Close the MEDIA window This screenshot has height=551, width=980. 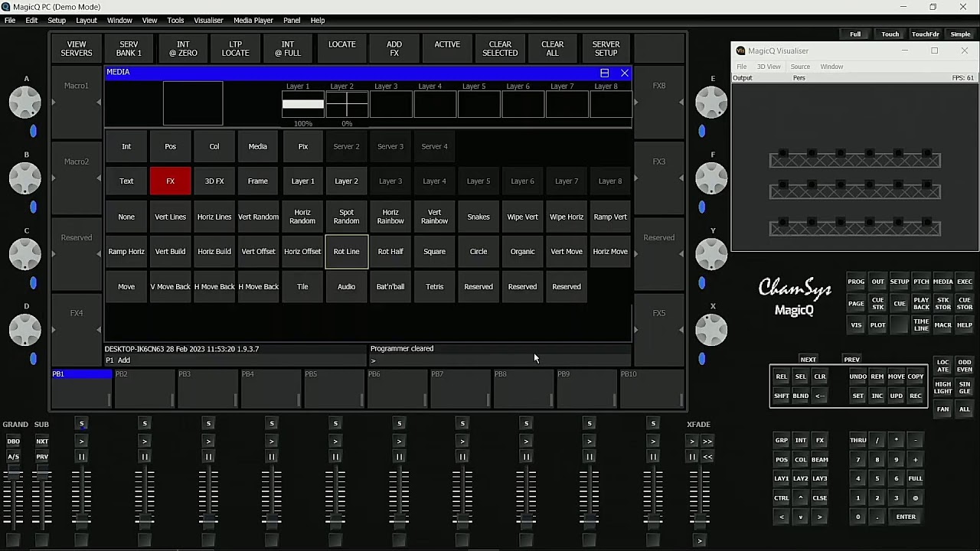(x=625, y=73)
